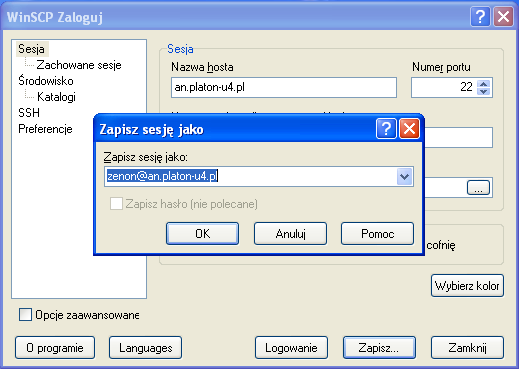Click help icon in Zapisz sesję jako titlebar
The height and width of the screenshot is (369, 519).
386,128
